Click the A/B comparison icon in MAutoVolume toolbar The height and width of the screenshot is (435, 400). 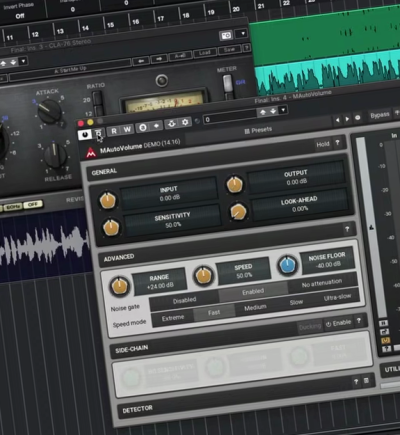click(143, 127)
